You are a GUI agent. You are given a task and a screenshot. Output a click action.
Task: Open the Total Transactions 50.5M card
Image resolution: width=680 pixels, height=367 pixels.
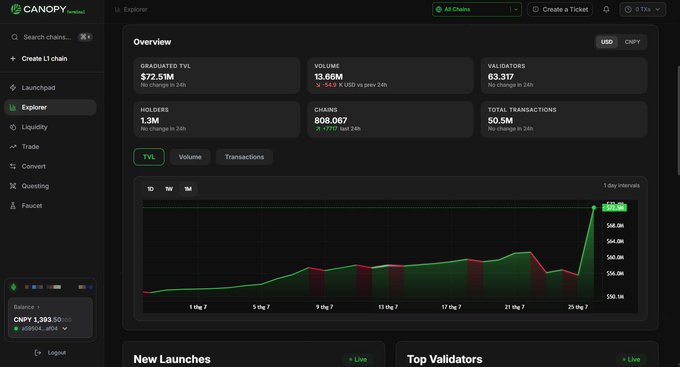coord(564,119)
